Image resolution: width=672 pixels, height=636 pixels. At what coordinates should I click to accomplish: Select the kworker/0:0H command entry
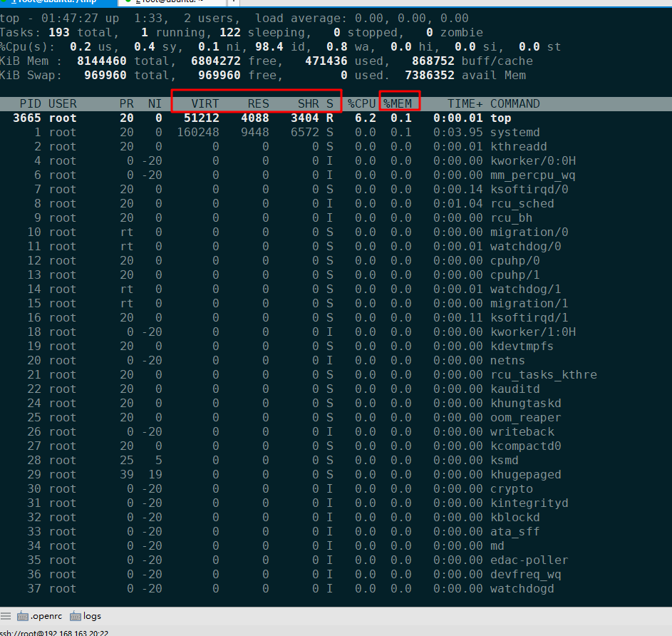click(x=533, y=161)
